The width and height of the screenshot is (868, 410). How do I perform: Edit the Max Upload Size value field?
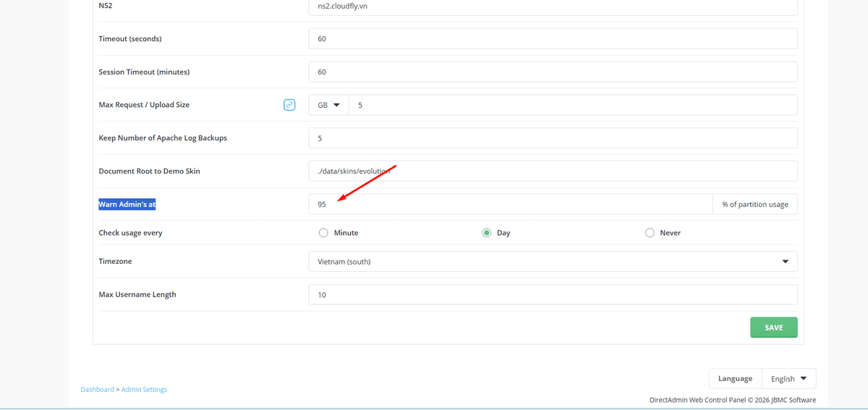pos(573,105)
